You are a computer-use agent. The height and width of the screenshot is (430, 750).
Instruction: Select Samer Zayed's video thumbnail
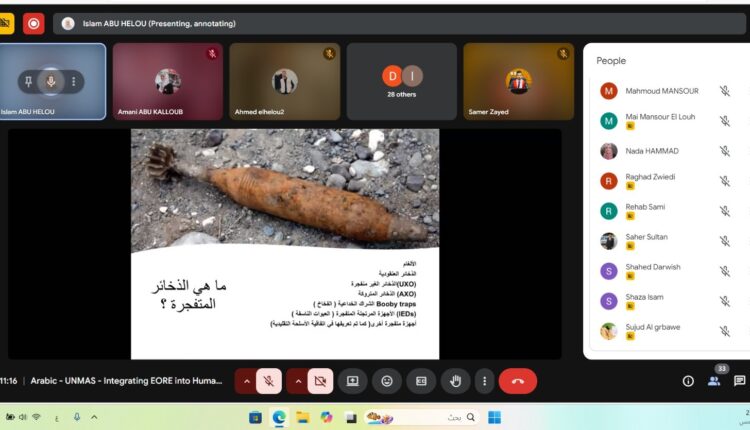pyautogui.click(x=518, y=82)
